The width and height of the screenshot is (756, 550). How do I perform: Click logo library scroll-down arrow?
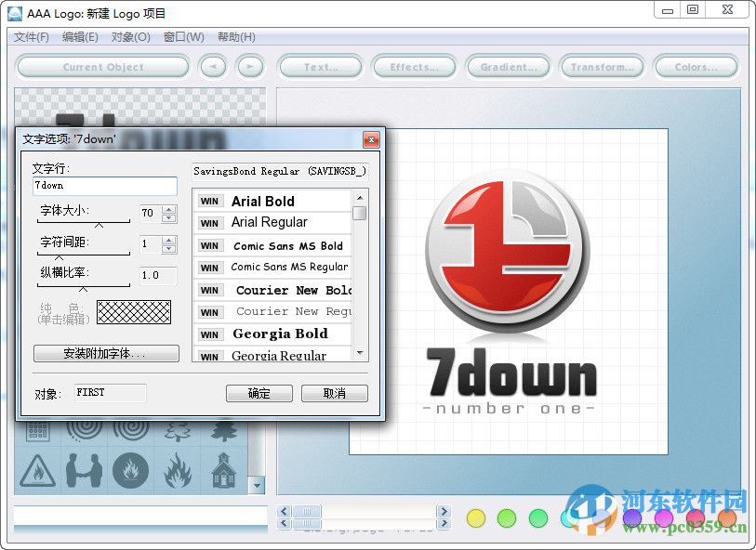(x=257, y=486)
